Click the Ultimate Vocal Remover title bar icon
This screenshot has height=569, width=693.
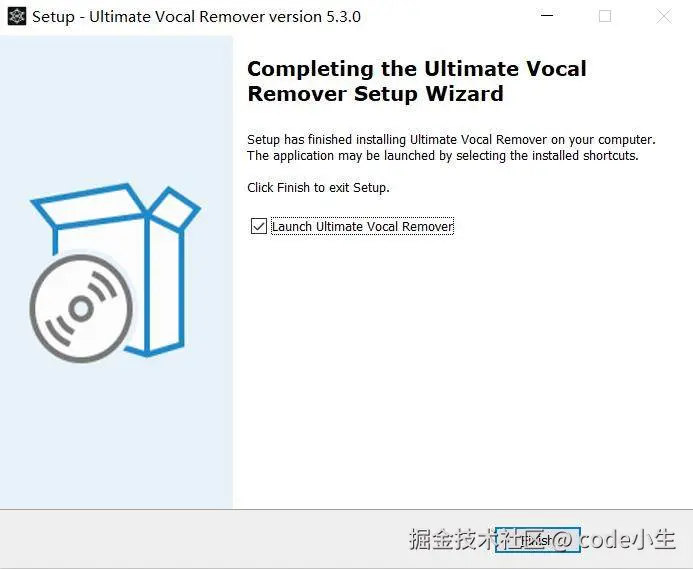[x=17, y=16]
